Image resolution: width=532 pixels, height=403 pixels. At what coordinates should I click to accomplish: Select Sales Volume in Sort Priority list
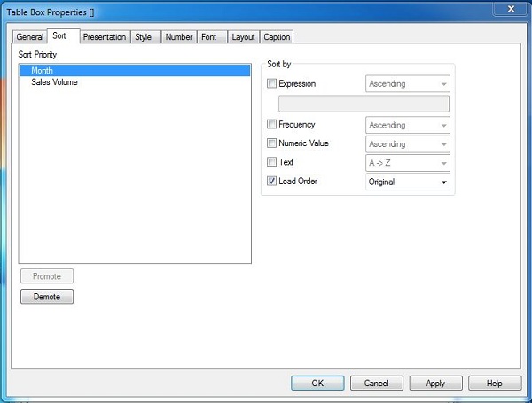54,82
